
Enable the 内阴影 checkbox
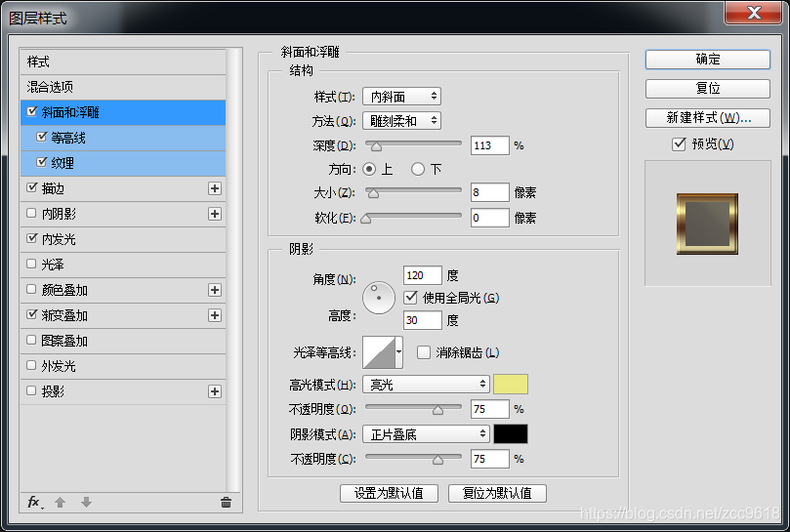tap(31, 213)
